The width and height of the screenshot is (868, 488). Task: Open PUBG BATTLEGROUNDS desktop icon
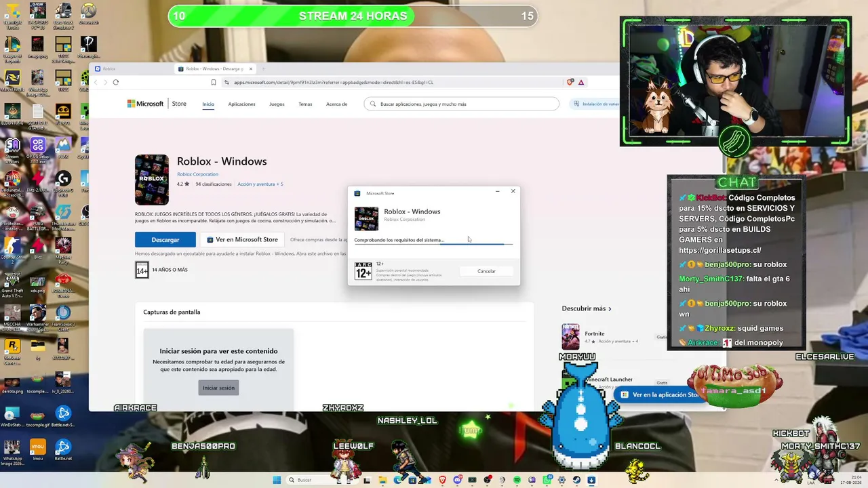point(38,217)
